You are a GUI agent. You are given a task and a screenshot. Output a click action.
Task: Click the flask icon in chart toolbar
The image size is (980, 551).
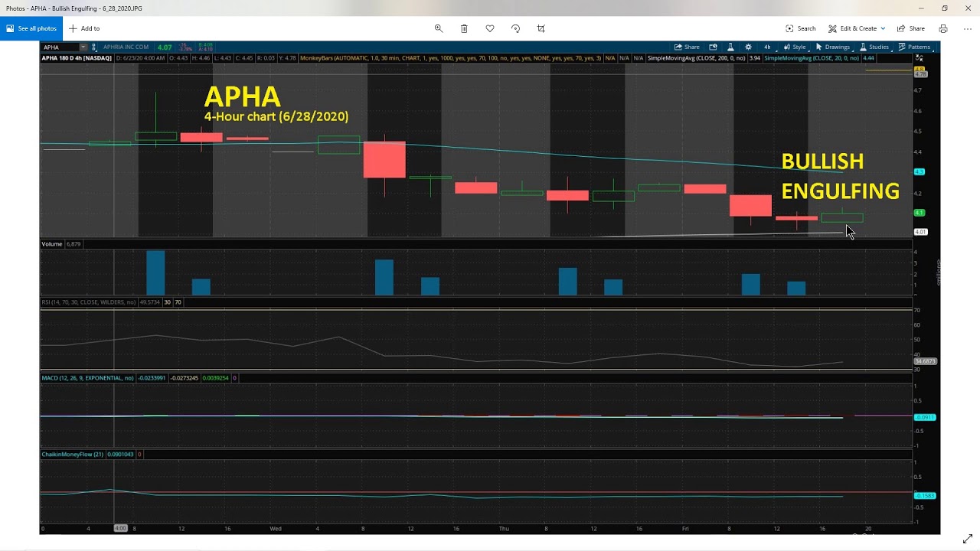[730, 47]
